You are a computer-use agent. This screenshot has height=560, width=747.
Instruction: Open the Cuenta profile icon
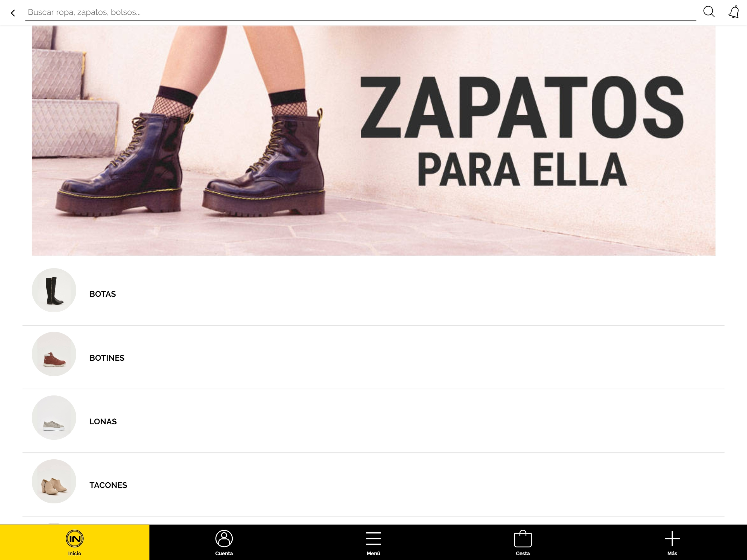click(x=224, y=538)
